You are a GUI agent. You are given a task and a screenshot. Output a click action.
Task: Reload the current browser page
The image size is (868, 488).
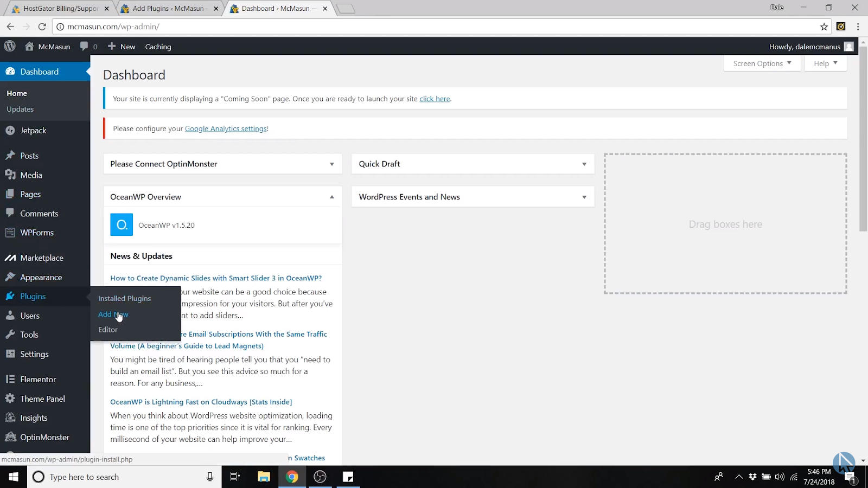tap(42, 27)
